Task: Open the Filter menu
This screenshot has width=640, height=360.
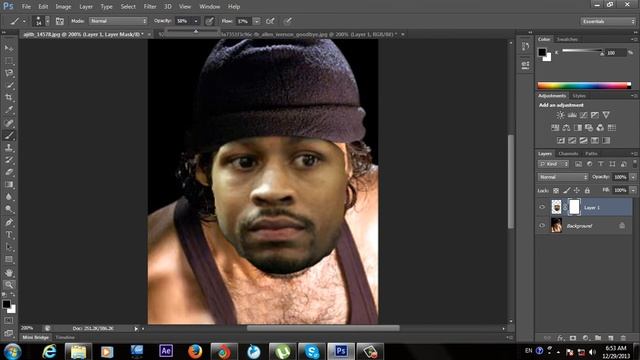Action: [150, 7]
